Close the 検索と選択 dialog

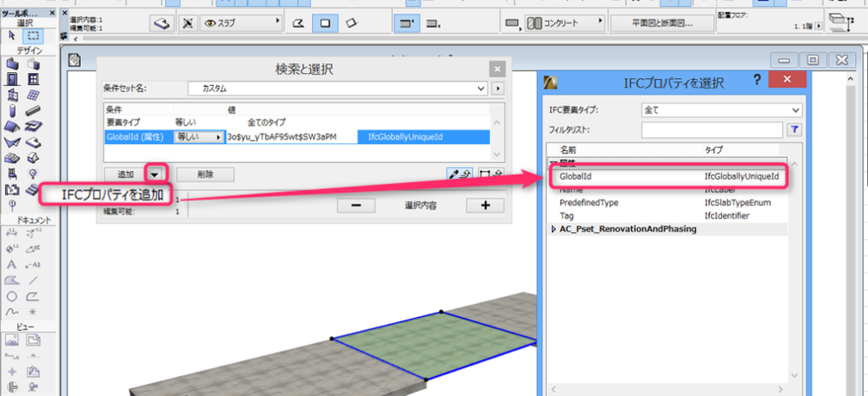pos(497,69)
